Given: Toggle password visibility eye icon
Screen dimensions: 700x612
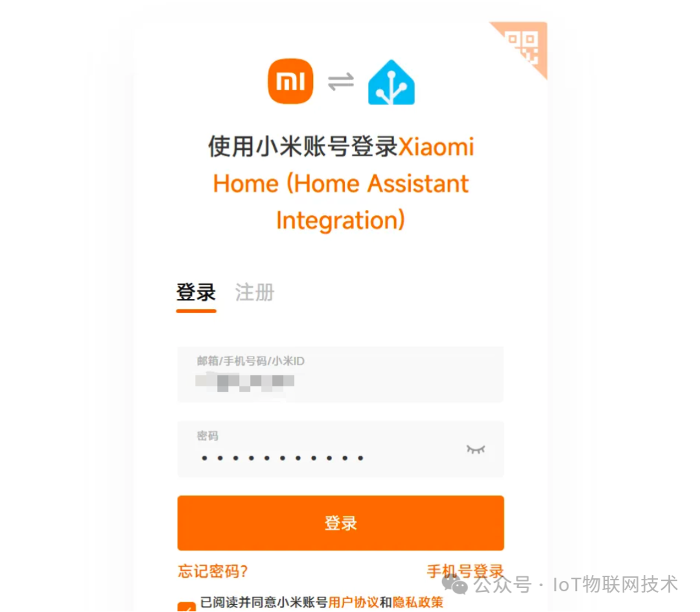Looking at the screenshot, I should point(476,449).
